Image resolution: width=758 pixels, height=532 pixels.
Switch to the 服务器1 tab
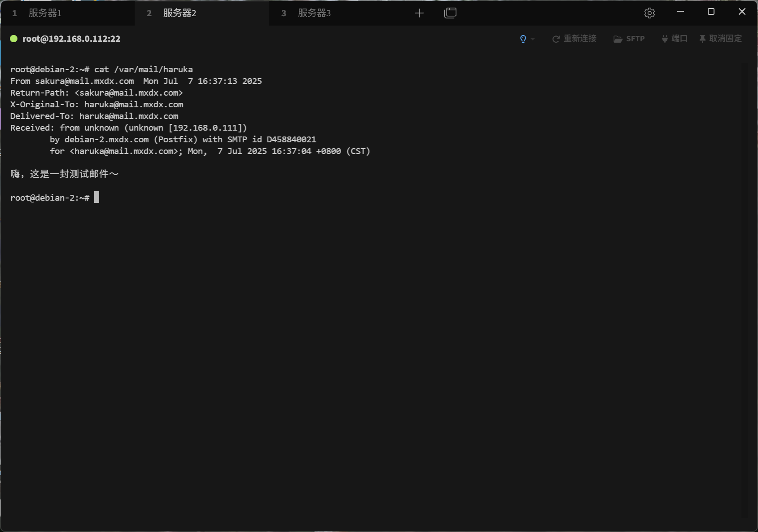[x=67, y=13]
